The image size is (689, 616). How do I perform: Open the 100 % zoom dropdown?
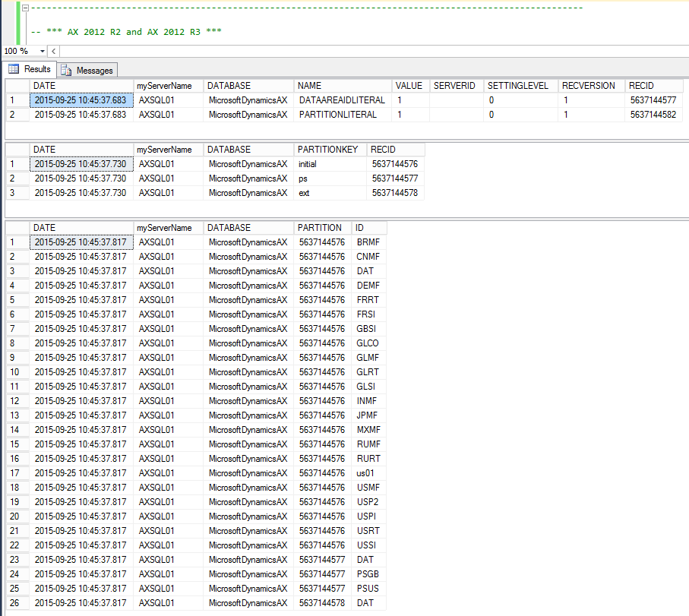click(43, 51)
